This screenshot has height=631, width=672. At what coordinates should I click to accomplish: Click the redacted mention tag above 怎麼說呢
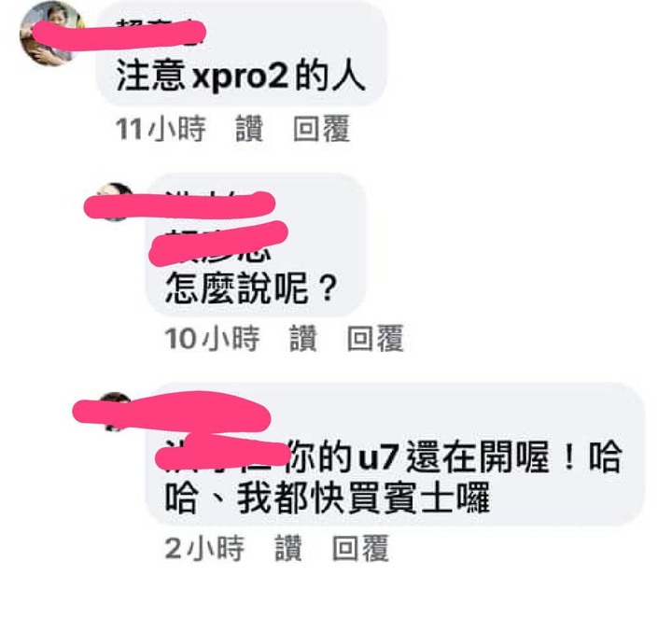[218, 244]
